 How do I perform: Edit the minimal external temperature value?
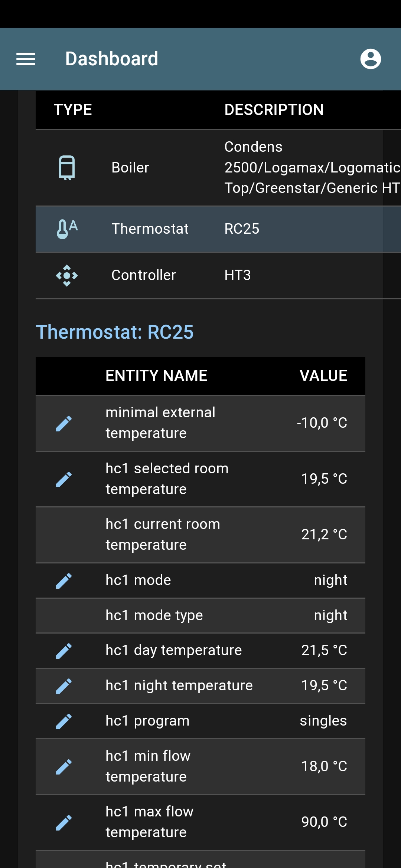pyautogui.click(x=64, y=423)
